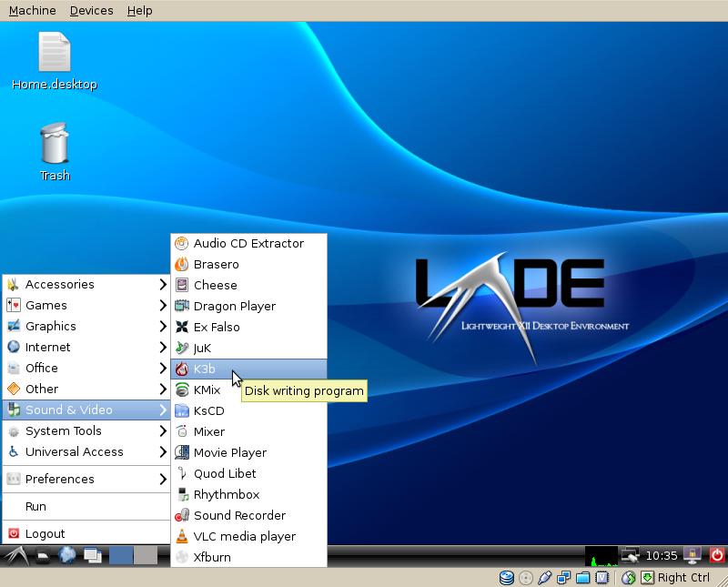The height and width of the screenshot is (587, 728).
Task: Expand the Other submenu arrow
Action: point(163,389)
